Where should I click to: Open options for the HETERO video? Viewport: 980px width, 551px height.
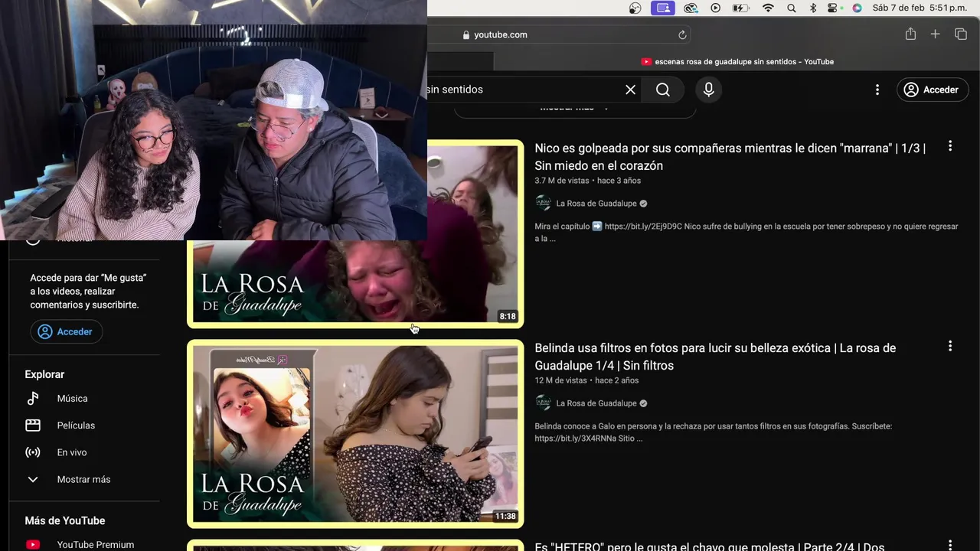point(950,544)
